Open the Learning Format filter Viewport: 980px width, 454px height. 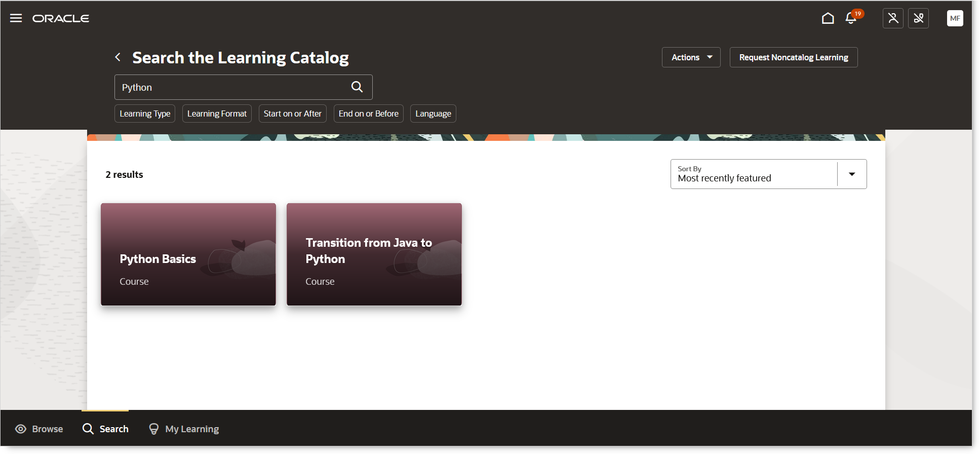point(217,113)
